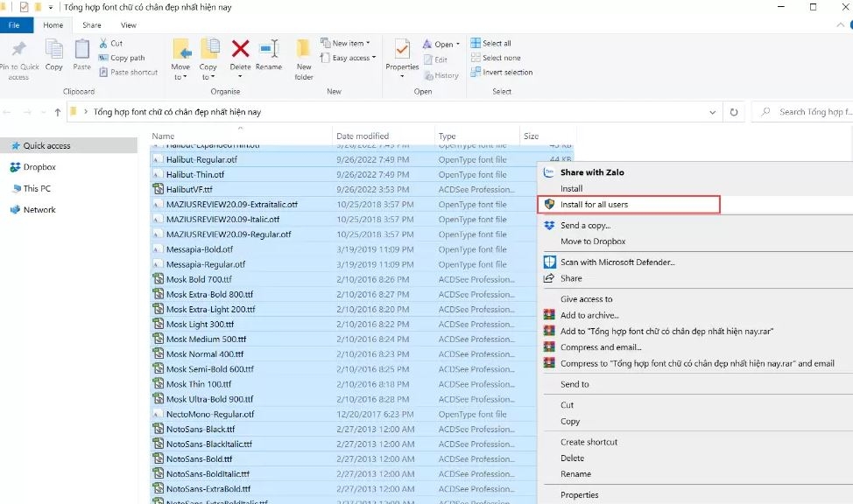The height and width of the screenshot is (504, 853).
Task: Choose Create shortcut from context menu
Action: pos(695,442)
